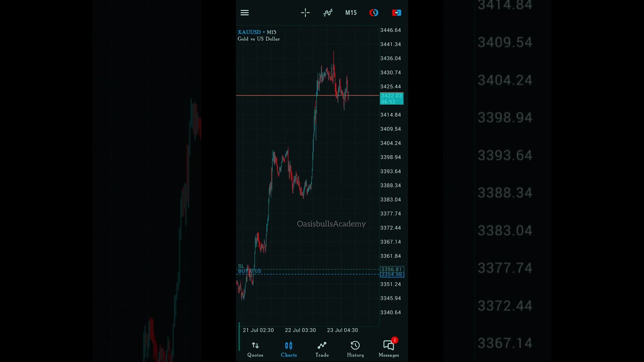Switch to the Quotes tab
Image resolution: width=644 pixels, height=362 pixels.
tap(255, 349)
